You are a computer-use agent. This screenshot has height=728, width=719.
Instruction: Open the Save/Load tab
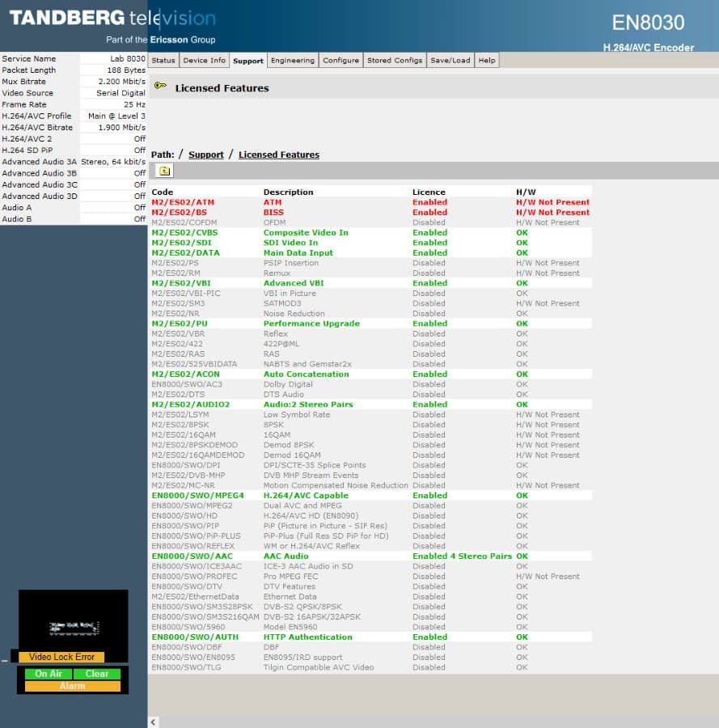point(450,61)
